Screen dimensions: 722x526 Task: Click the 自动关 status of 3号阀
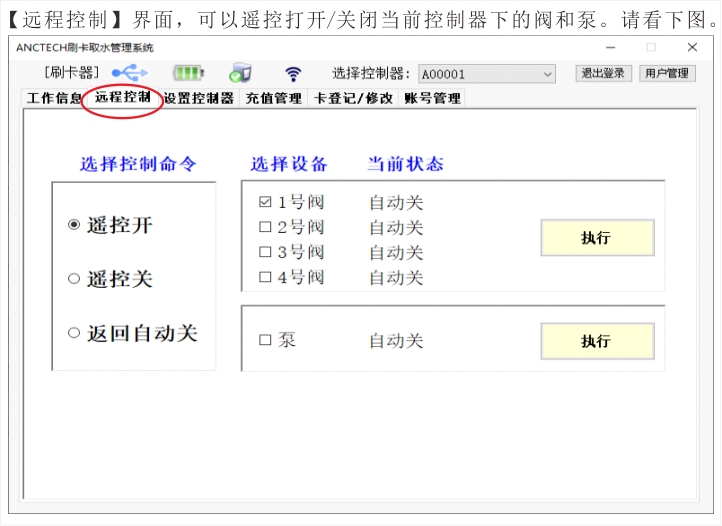point(396,252)
